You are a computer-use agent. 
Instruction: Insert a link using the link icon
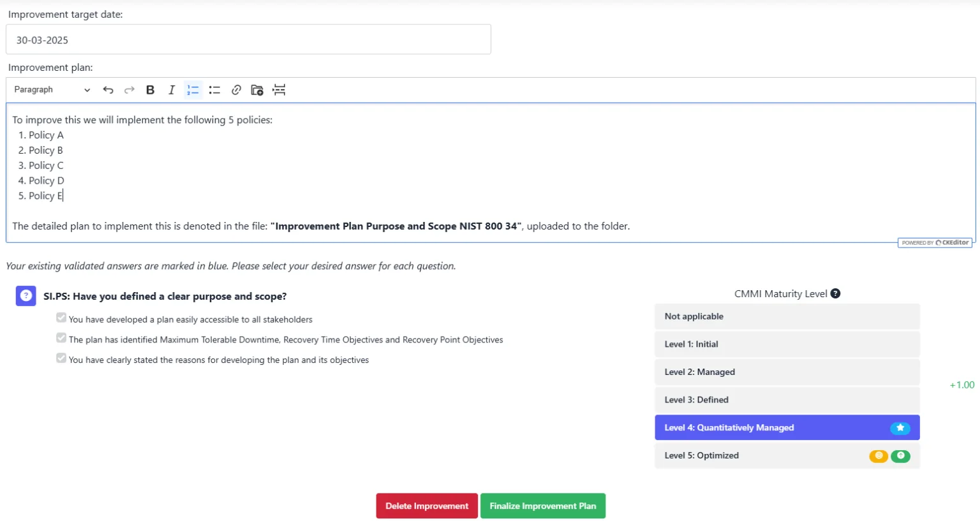tap(236, 90)
